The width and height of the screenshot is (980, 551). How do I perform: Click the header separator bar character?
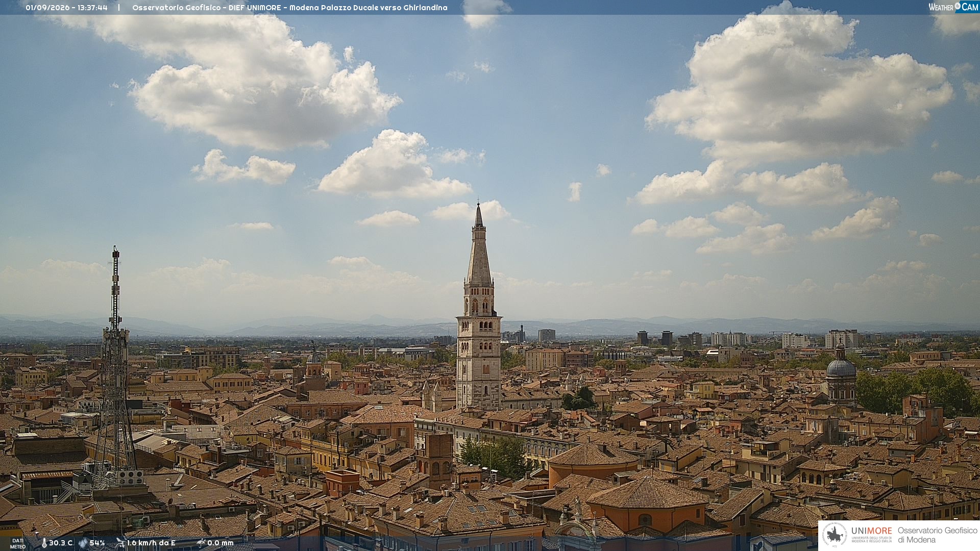(119, 8)
